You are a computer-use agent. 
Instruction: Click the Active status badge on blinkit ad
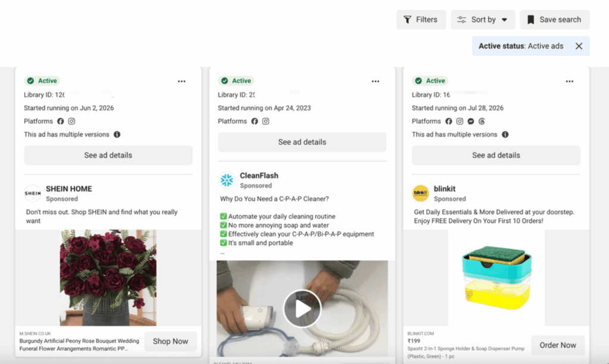[x=430, y=81]
